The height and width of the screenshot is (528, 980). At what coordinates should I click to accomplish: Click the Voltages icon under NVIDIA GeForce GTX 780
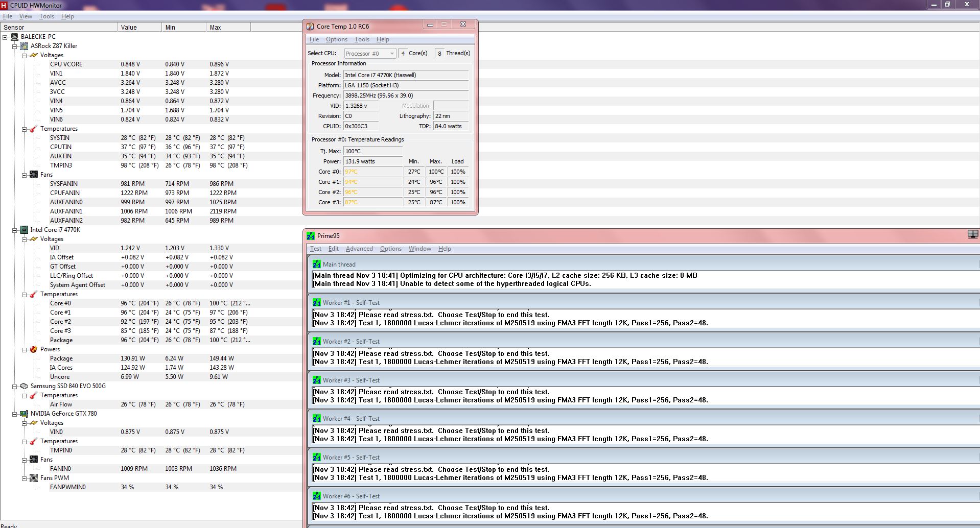[34, 423]
